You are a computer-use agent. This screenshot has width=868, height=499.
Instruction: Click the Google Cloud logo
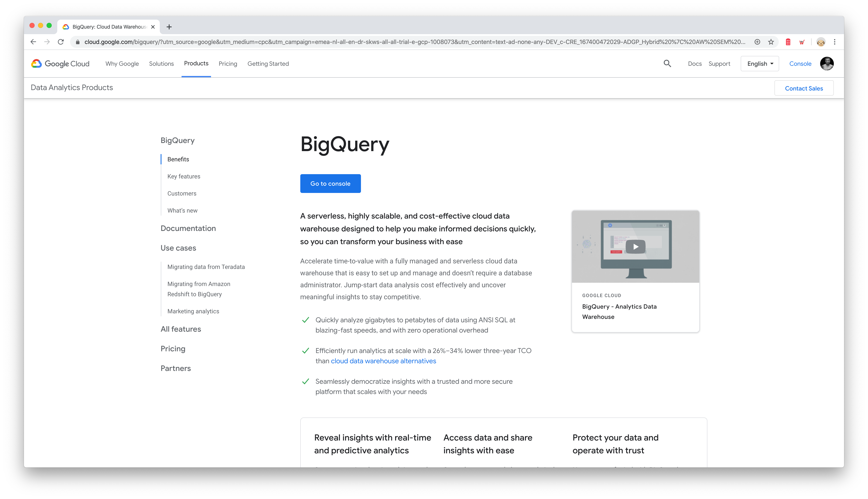point(60,64)
